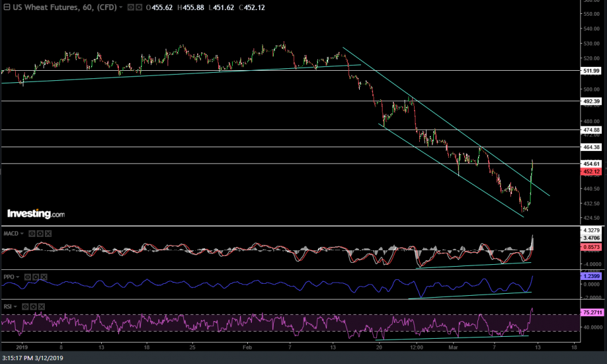
Task: Click the 464.38 horizontal line price label
Action: coord(592,147)
